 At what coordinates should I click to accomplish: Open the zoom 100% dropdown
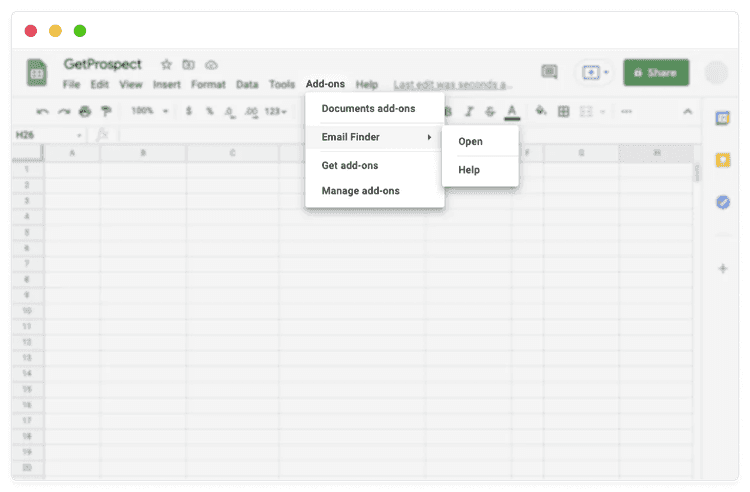(x=150, y=111)
